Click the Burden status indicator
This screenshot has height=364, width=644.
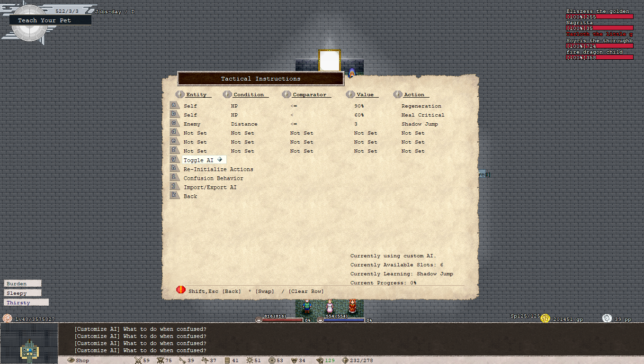22,283
